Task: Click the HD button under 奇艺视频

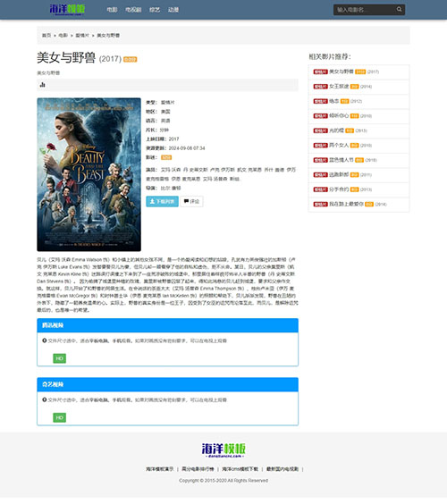Action: (60, 417)
